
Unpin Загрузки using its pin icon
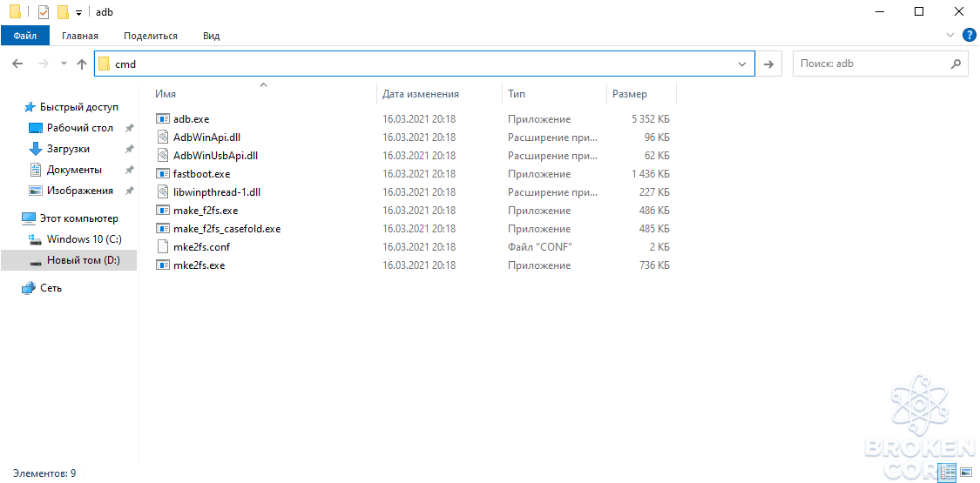pos(130,149)
